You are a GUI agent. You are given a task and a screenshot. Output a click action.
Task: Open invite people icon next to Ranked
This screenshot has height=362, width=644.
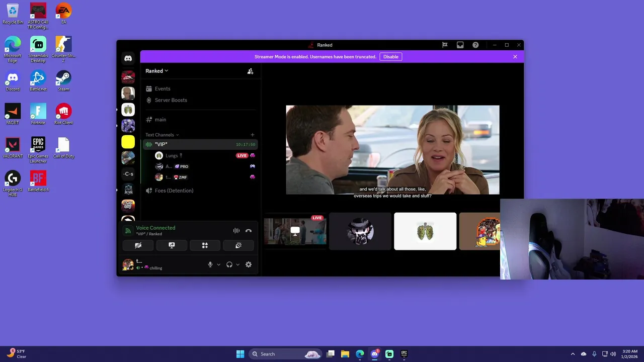tap(250, 71)
